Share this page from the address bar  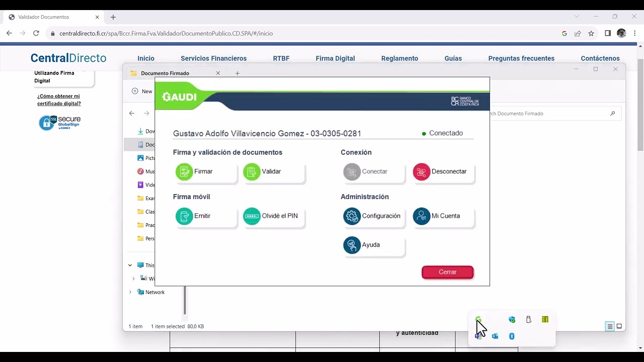coord(578,34)
